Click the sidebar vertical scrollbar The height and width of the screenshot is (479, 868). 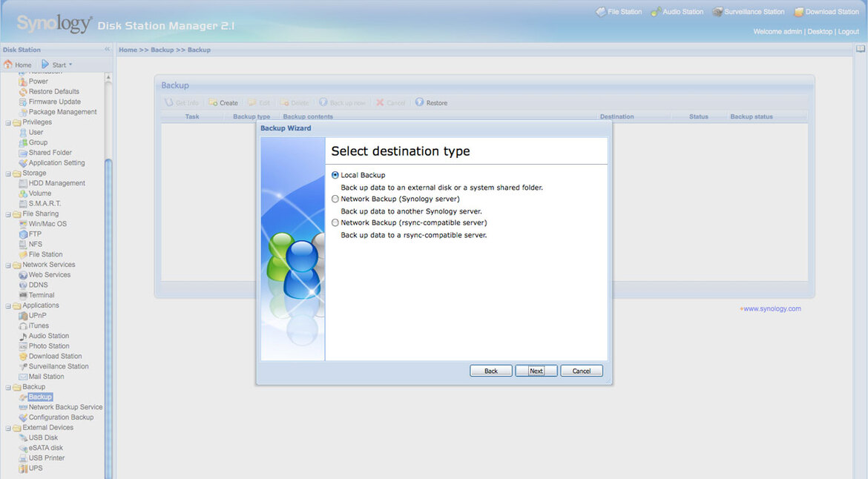[108, 319]
